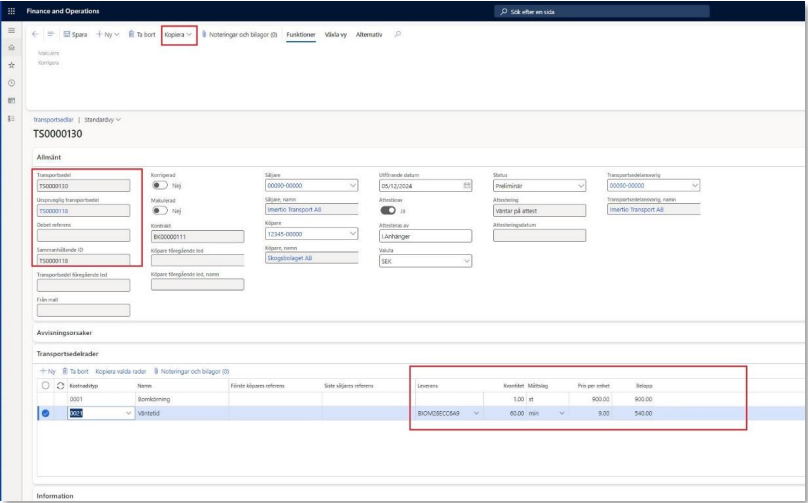
Task: Open Recent clock icon in the sidebar
Action: (x=11, y=83)
